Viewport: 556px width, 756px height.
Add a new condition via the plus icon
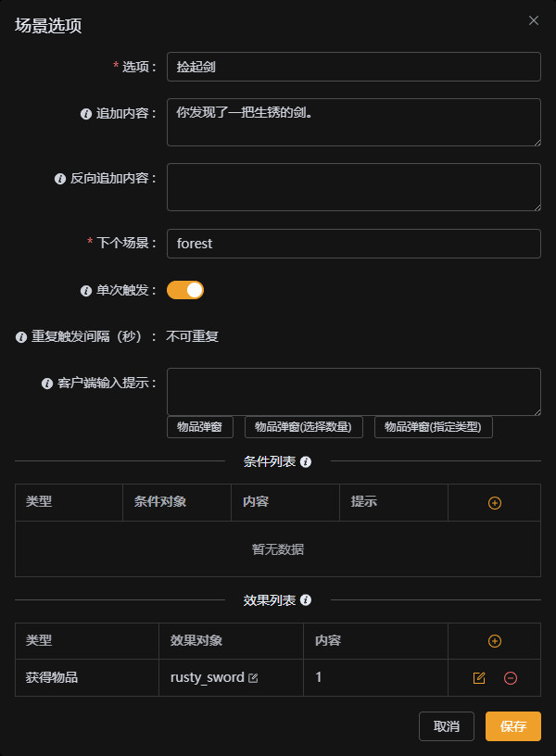click(494, 502)
